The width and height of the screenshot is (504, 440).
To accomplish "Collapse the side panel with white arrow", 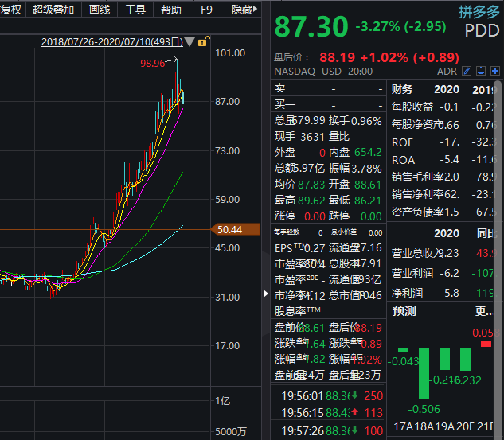I will (x=266, y=294).
